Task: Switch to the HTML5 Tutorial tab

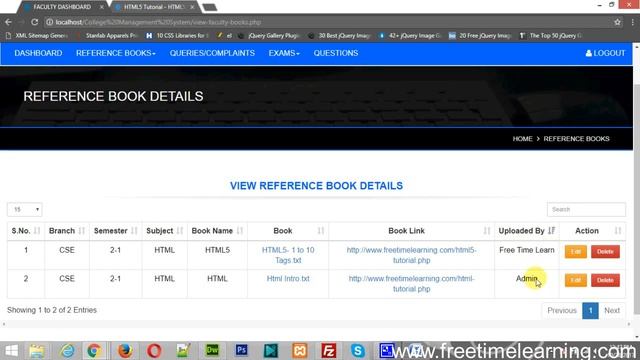Action: tap(154, 7)
